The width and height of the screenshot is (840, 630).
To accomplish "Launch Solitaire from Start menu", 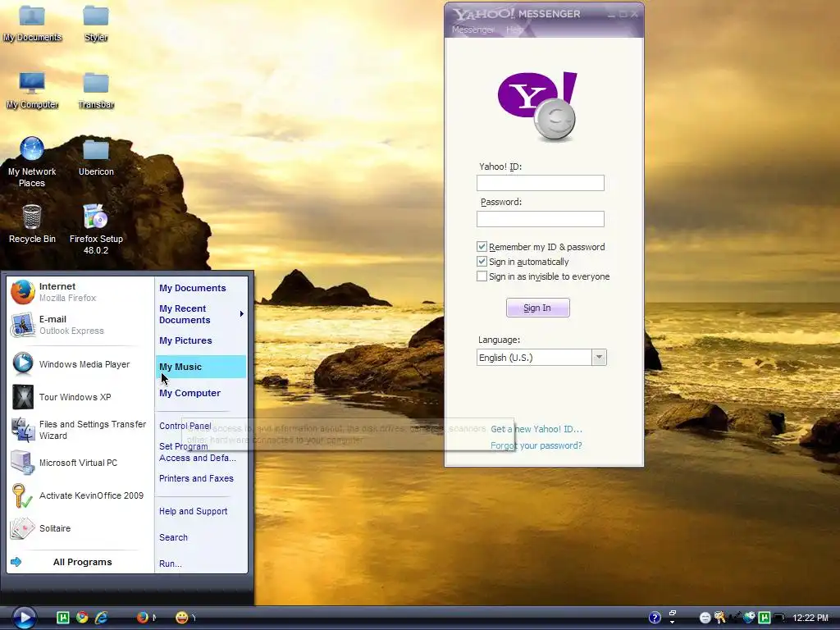I will click(x=80, y=528).
